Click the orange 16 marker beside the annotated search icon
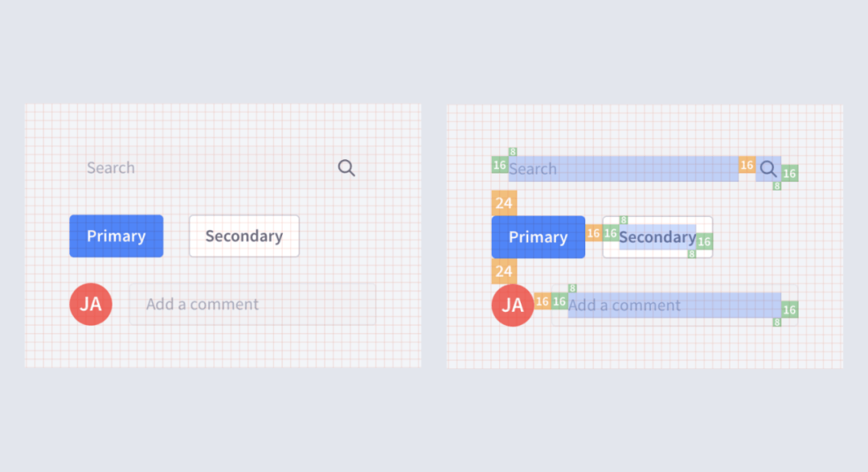Image resolution: width=868 pixels, height=472 pixels. coord(747,165)
